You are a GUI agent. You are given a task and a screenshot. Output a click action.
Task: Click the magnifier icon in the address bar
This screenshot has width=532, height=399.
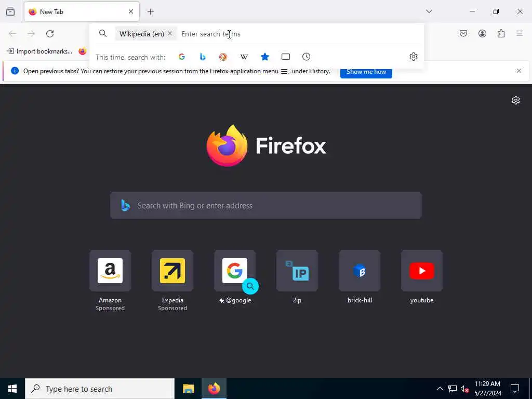coord(103,33)
